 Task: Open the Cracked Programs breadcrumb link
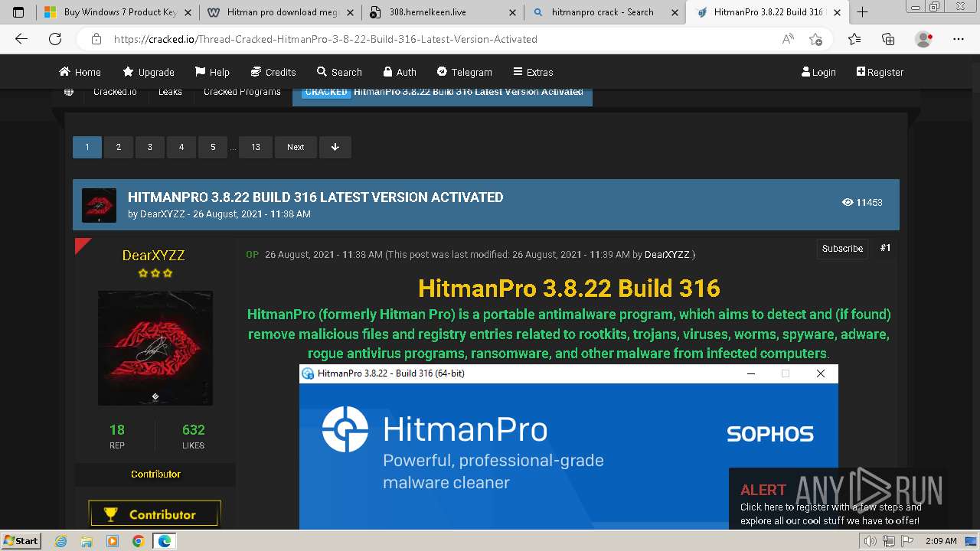[x=242, y=92]
